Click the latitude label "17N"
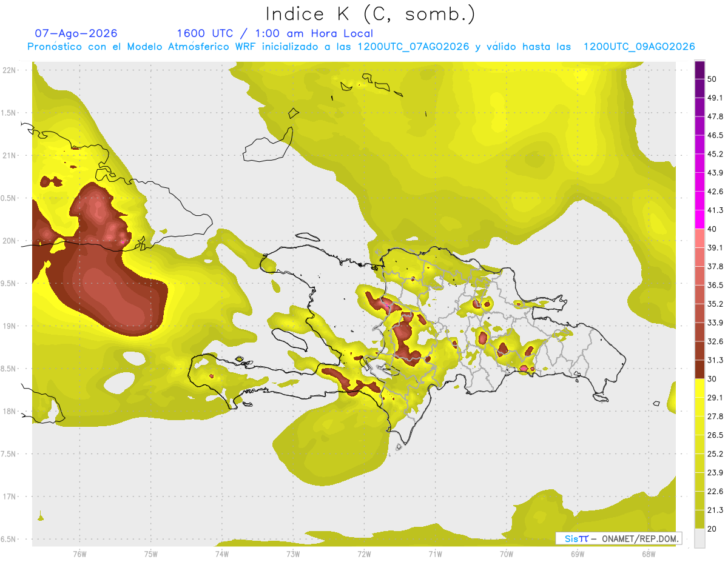This screenshot has width=728, height=562. click(x=10, y=497)
